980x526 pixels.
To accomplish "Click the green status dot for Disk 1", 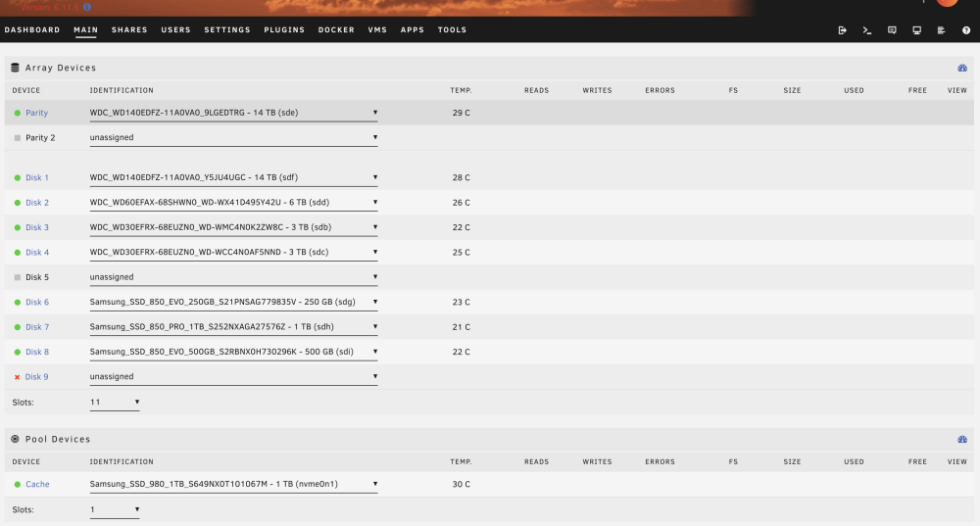I will tap(18, 178).
